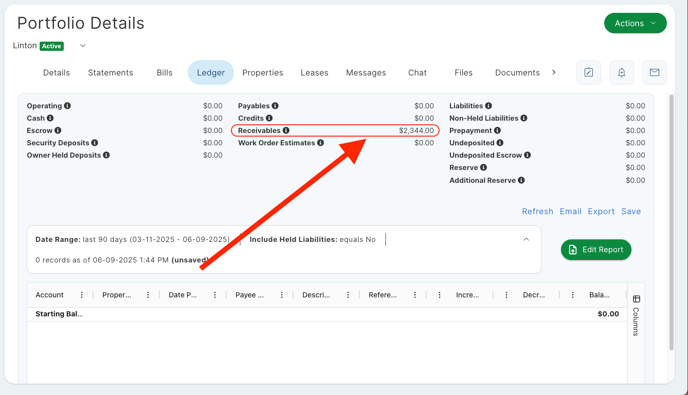Switch to the Statements tab
The height and width of the screenshot is (395, 688).
(x=111, y=73)
